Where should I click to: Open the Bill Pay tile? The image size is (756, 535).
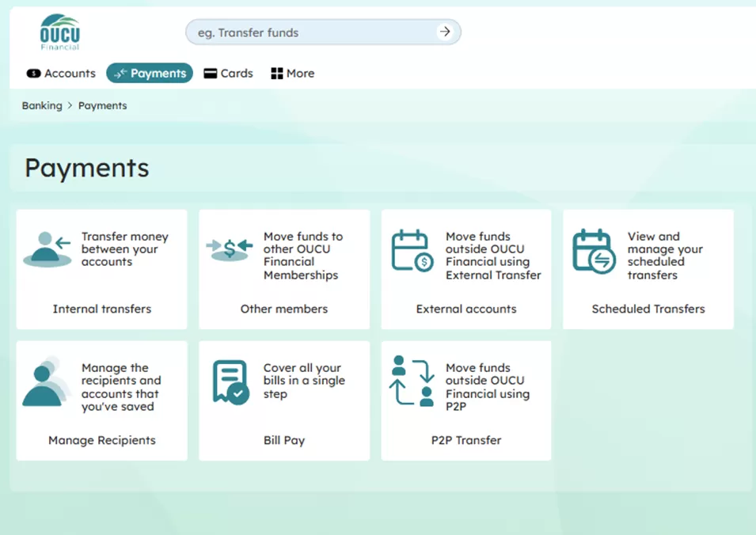click(283, 400)
